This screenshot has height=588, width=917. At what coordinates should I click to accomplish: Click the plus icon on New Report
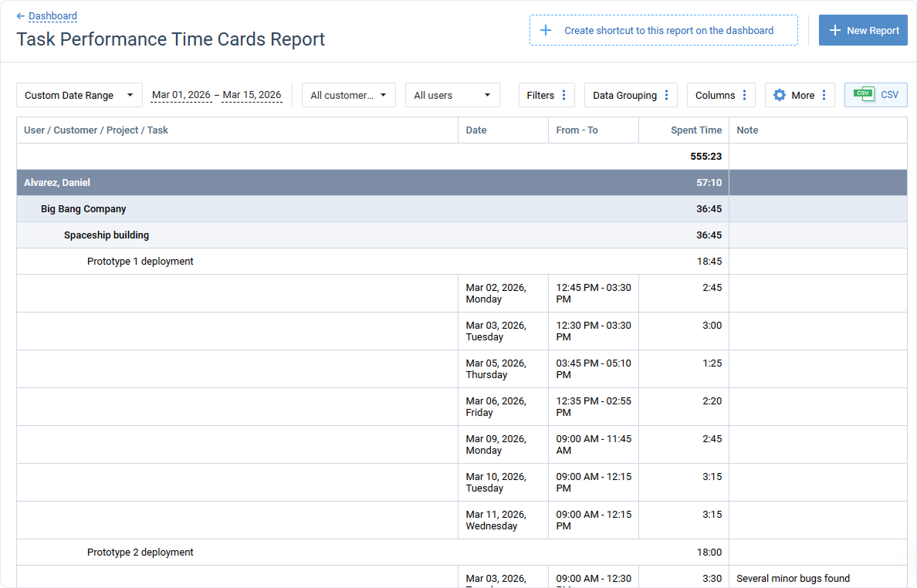coord(835,29)
